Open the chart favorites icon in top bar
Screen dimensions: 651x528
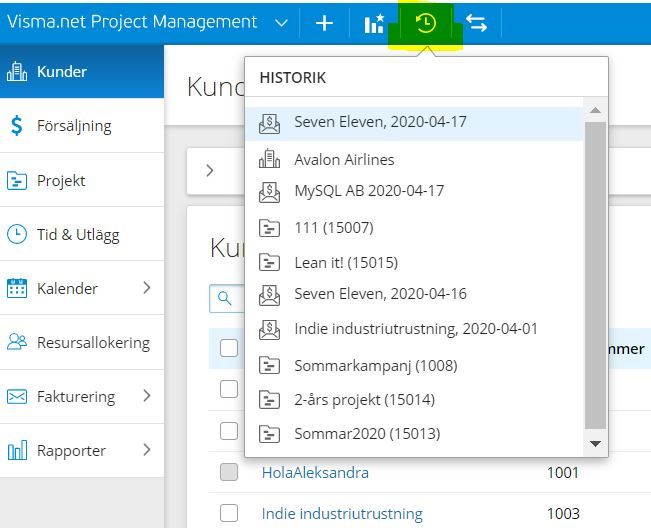(x=374, y=23)
